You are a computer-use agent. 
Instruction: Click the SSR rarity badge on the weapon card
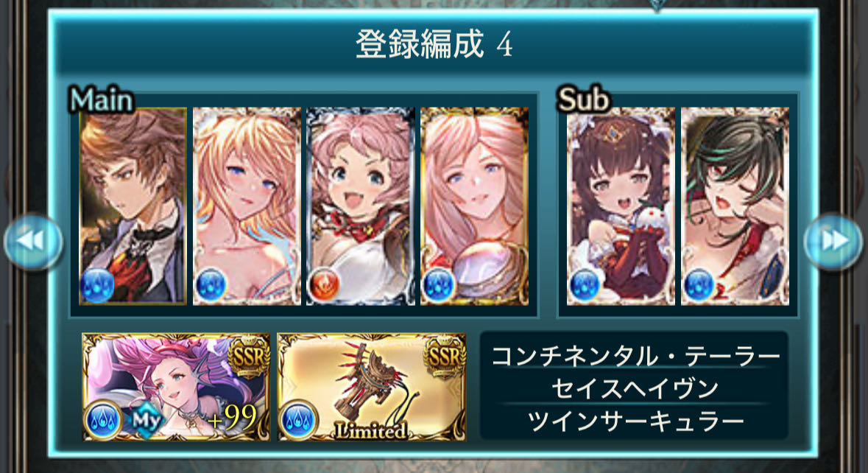point(445,357)
